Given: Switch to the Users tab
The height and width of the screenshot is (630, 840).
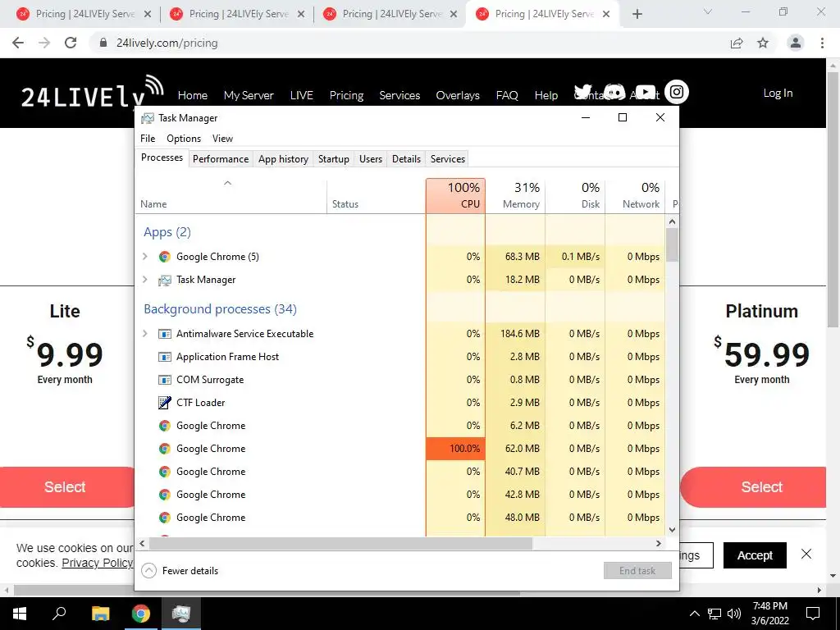Looking at the screenshot, I should pos(371,158).
